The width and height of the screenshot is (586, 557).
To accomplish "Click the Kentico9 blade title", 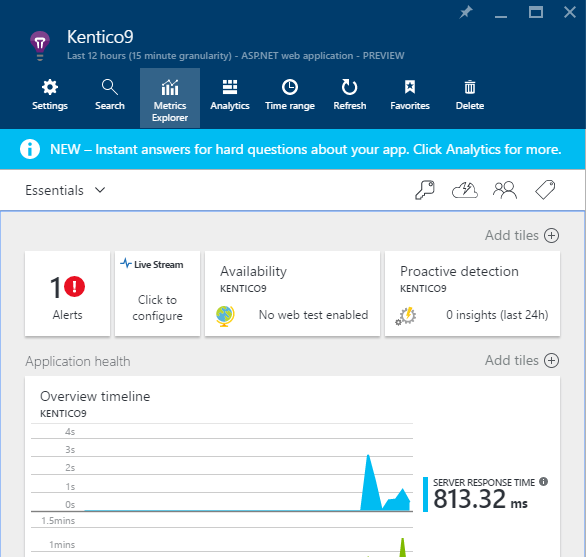I will tap(100, 37).
